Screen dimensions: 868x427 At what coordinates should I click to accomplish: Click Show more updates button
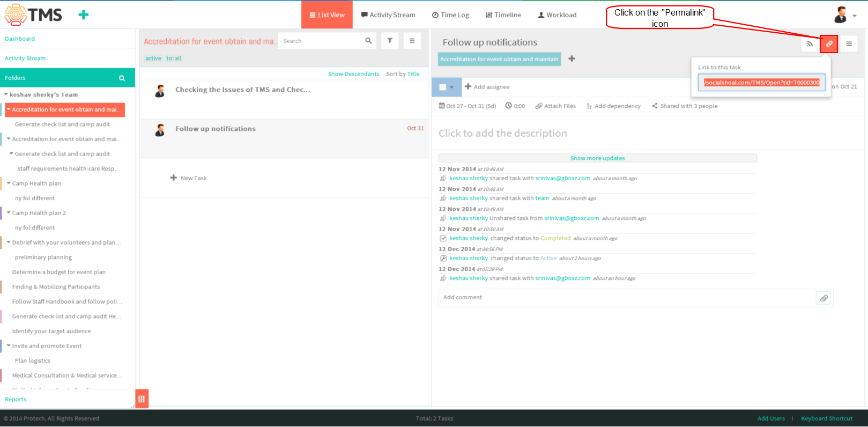(597, 158)
